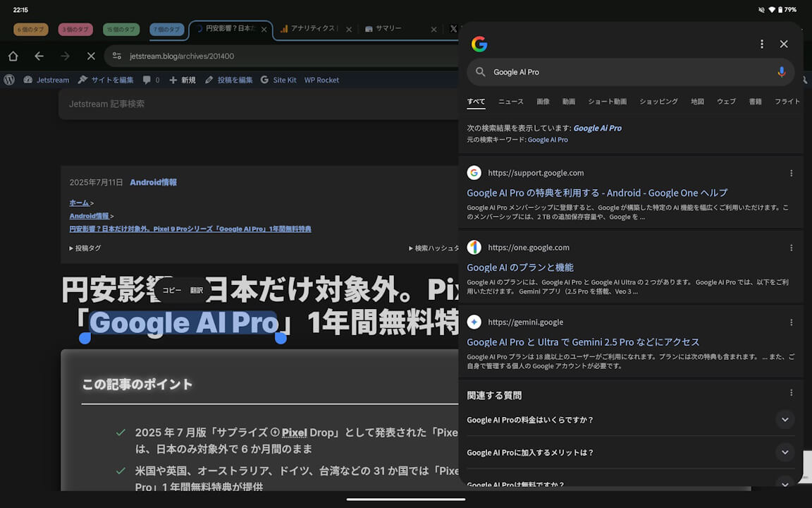Tap the one.google.com result favicon

(474, 247)
